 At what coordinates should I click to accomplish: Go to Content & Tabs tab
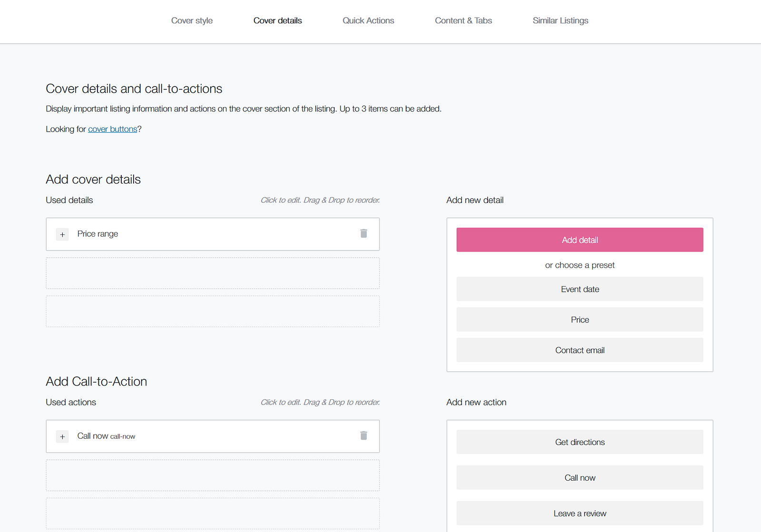(x=463, y=20)
